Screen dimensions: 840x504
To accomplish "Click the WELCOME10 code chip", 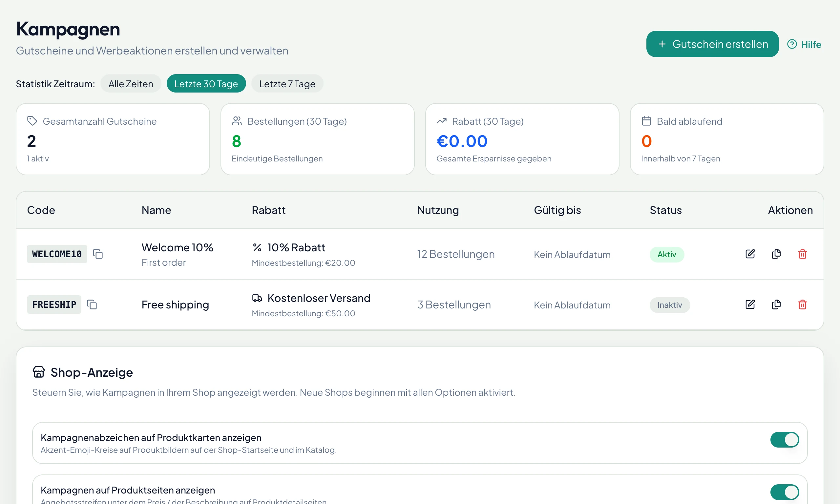I will coord(57,254).
